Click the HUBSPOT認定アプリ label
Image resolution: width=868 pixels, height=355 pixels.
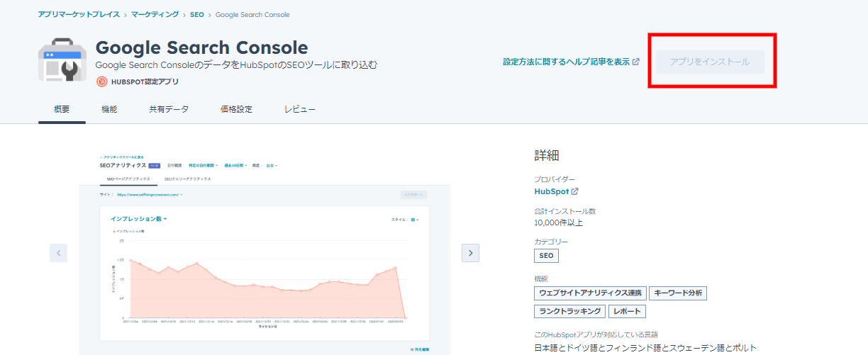[145, 81]
